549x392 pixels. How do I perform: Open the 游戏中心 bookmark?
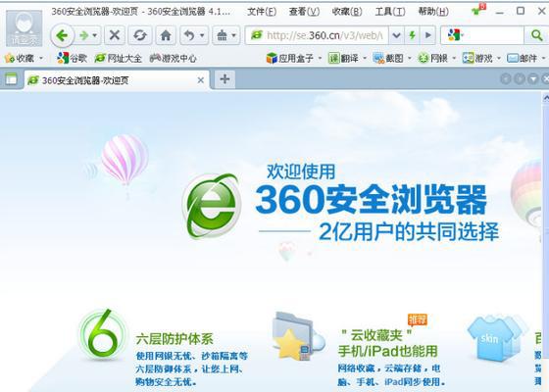(173, 58)
